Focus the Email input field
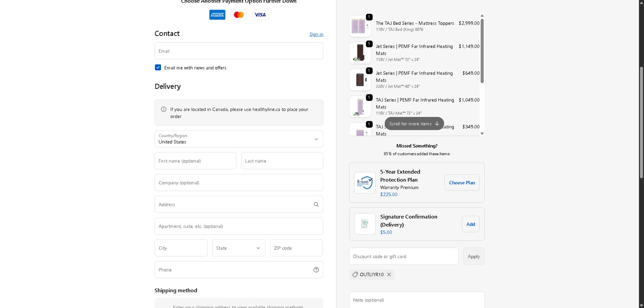 (x=239, y=51)
